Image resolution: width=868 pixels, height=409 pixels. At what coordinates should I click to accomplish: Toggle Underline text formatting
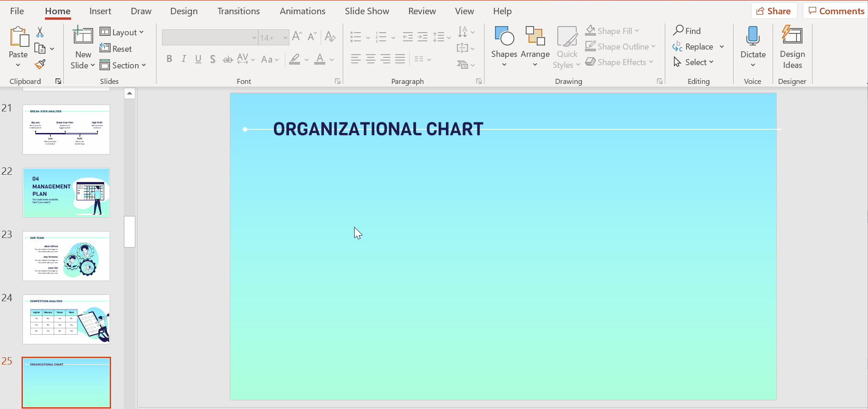[x=198, y=59]
